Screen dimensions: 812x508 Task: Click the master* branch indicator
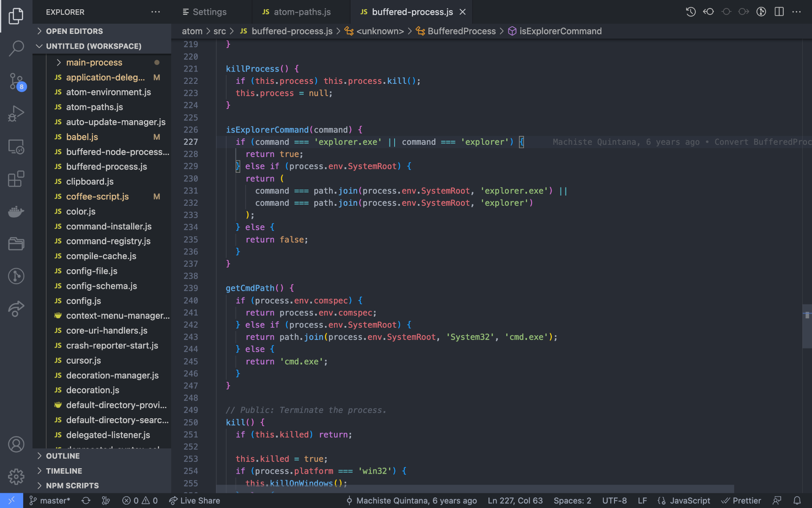click(50, 500)
